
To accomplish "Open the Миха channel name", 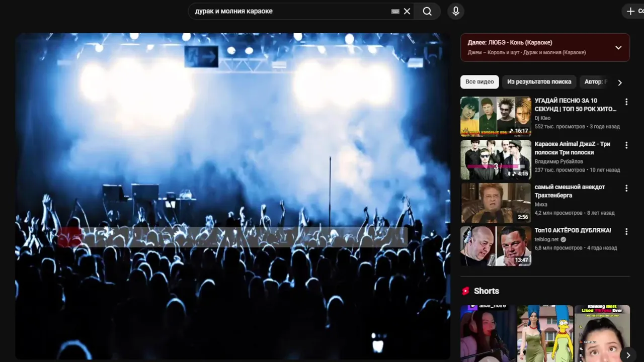I will coord(541,205).
